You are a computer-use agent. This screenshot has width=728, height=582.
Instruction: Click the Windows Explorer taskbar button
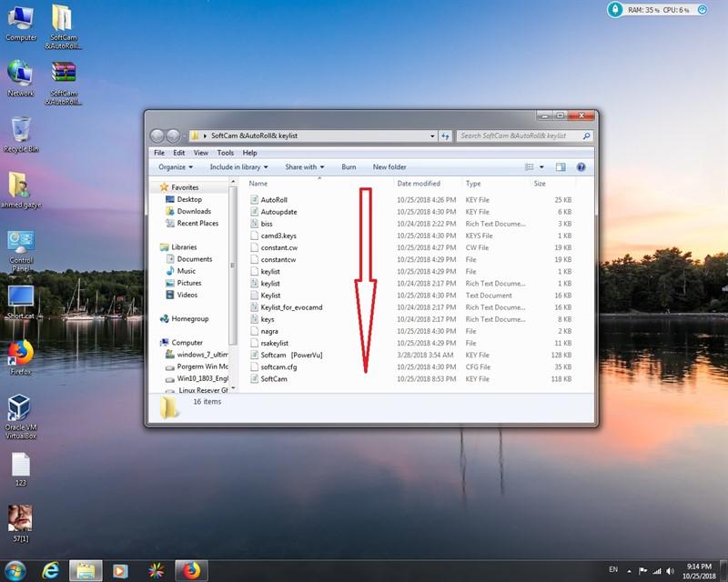point(86,571)
